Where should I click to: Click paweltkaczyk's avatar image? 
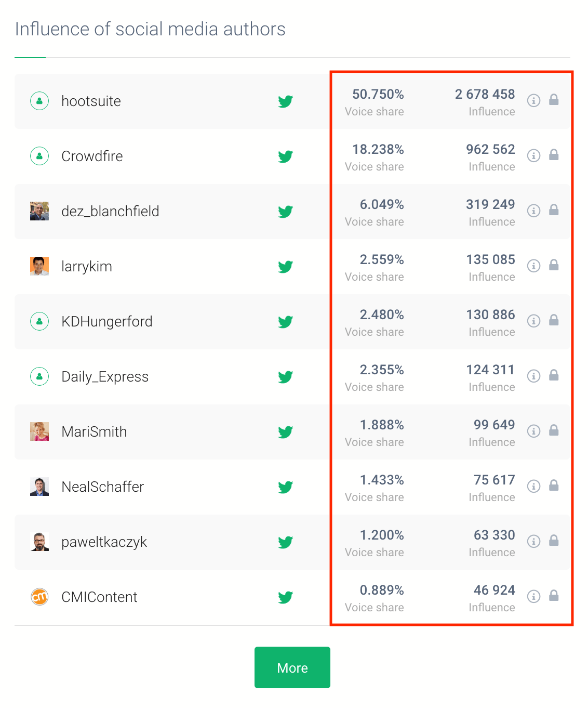point(39,542)
